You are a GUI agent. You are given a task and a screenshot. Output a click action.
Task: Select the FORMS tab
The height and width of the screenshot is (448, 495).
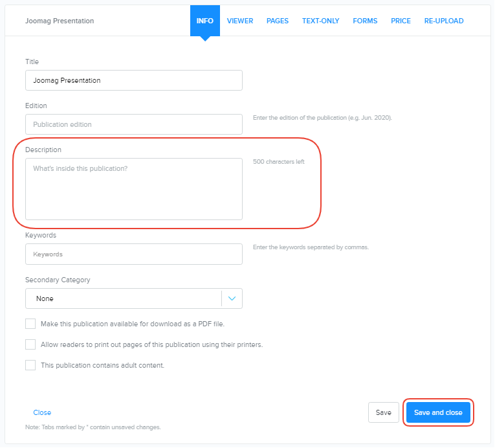(365, 21)
